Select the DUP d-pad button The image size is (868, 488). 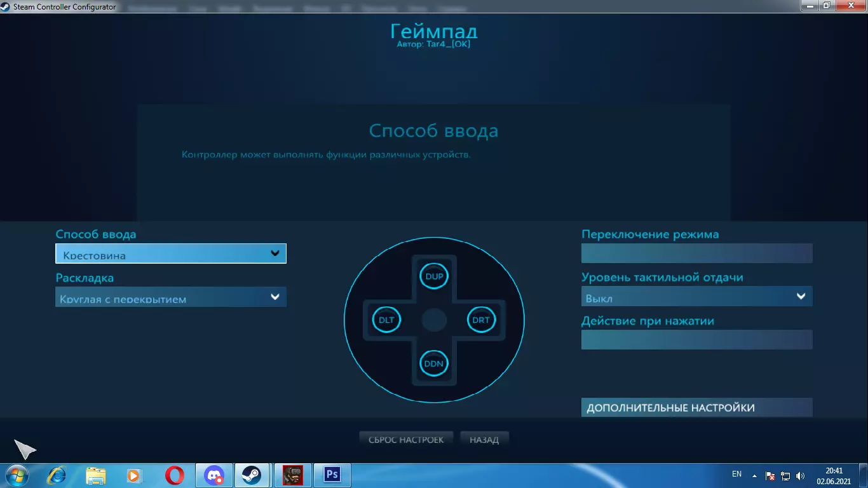coord(435,276)
